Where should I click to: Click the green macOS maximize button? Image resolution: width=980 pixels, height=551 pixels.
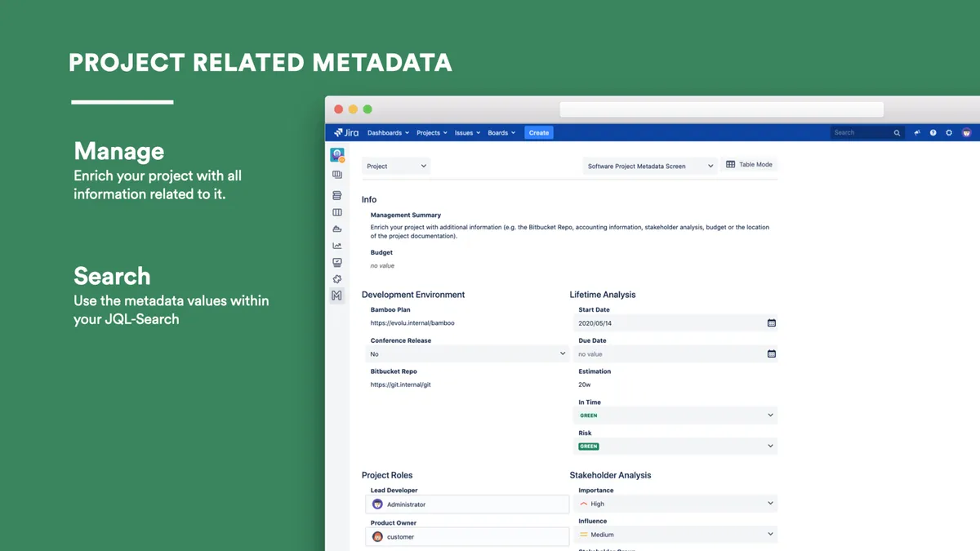coord(367,109)
